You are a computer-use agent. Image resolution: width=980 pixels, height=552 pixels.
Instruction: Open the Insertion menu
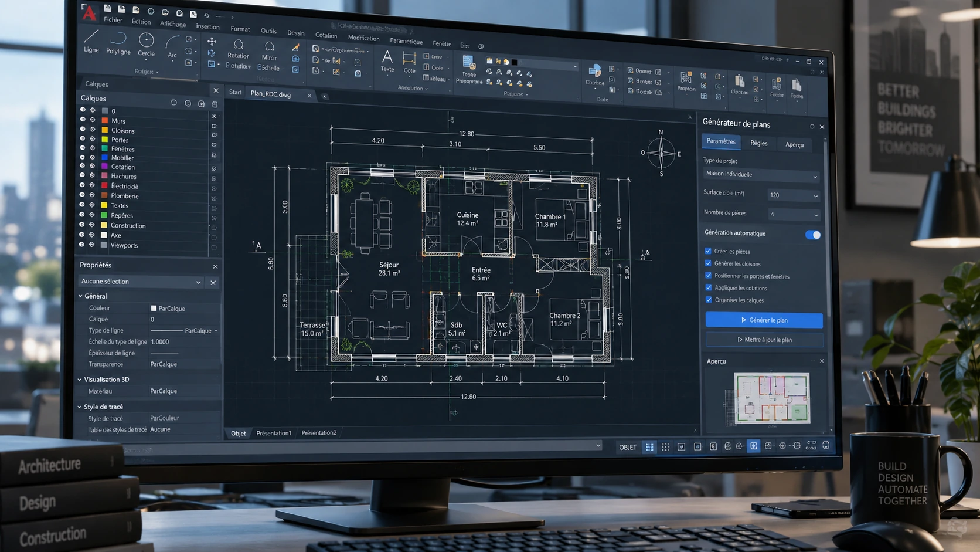point(207,26)
